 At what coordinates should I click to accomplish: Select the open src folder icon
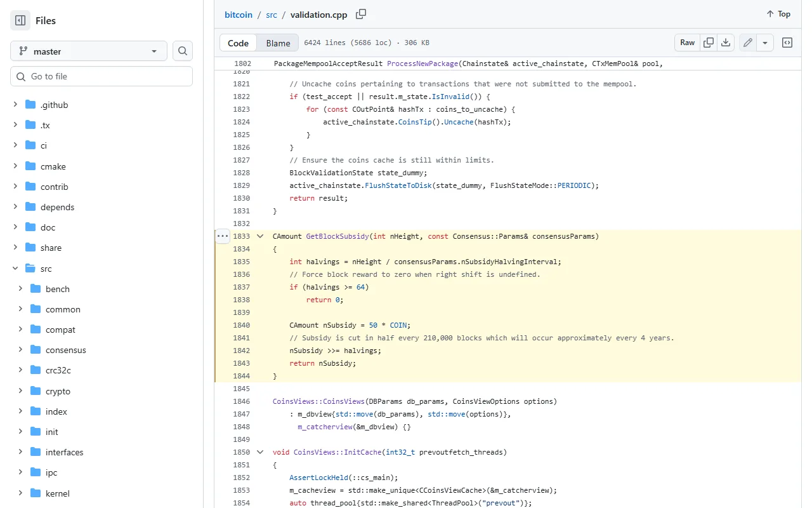point(30,269)
